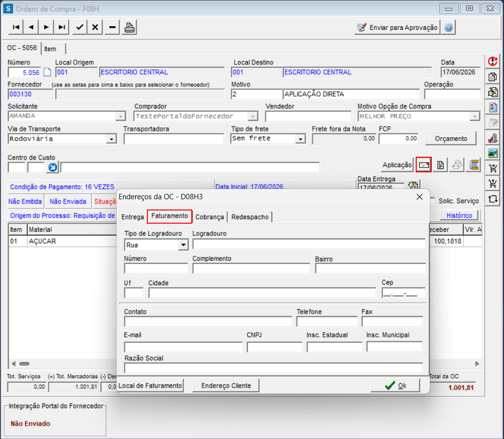The image size is (504, 439).
Task: Expand the Tipo de Logradouro dropdown
Action: pos(183,245)
